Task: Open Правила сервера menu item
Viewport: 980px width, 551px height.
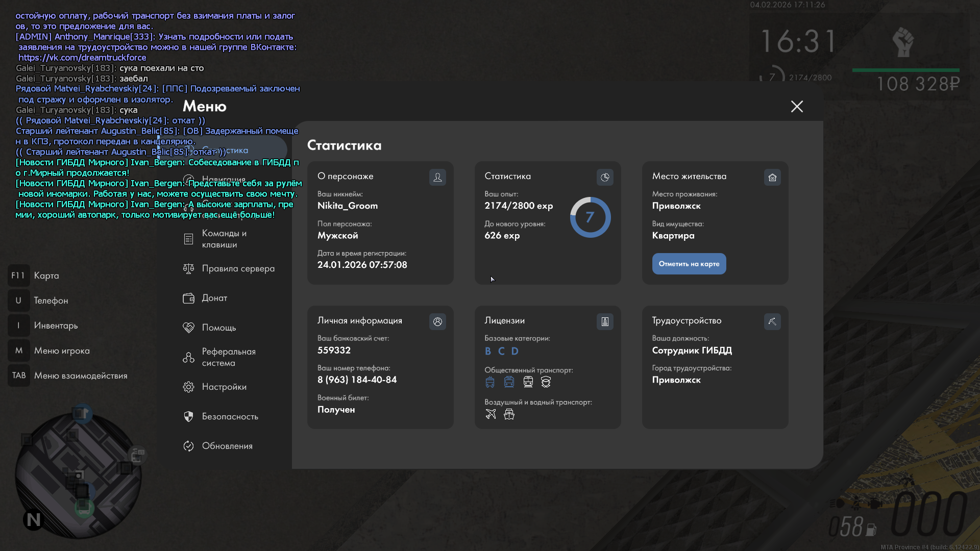Action: point(238,268)
